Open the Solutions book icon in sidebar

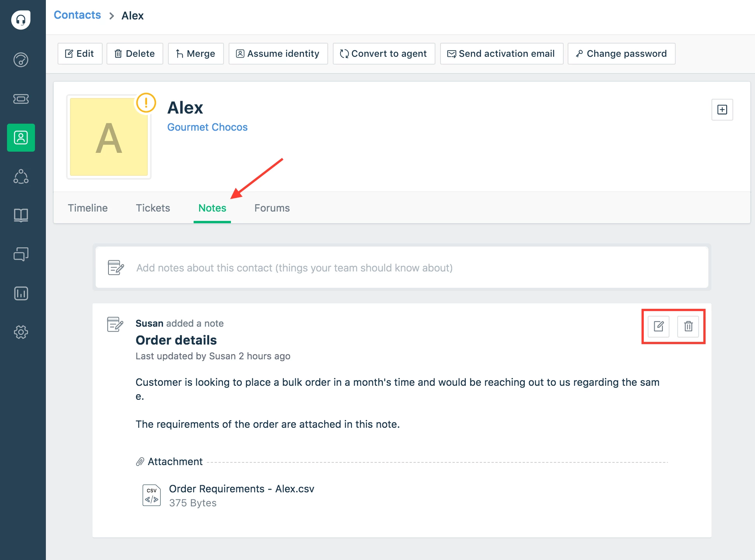coord(21,215)
